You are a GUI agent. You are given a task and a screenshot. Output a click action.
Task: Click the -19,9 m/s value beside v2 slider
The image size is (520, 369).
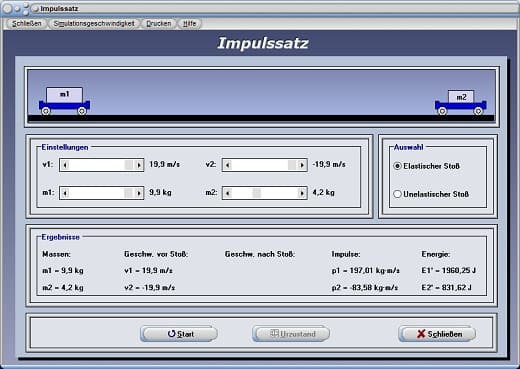coord(329,164)
